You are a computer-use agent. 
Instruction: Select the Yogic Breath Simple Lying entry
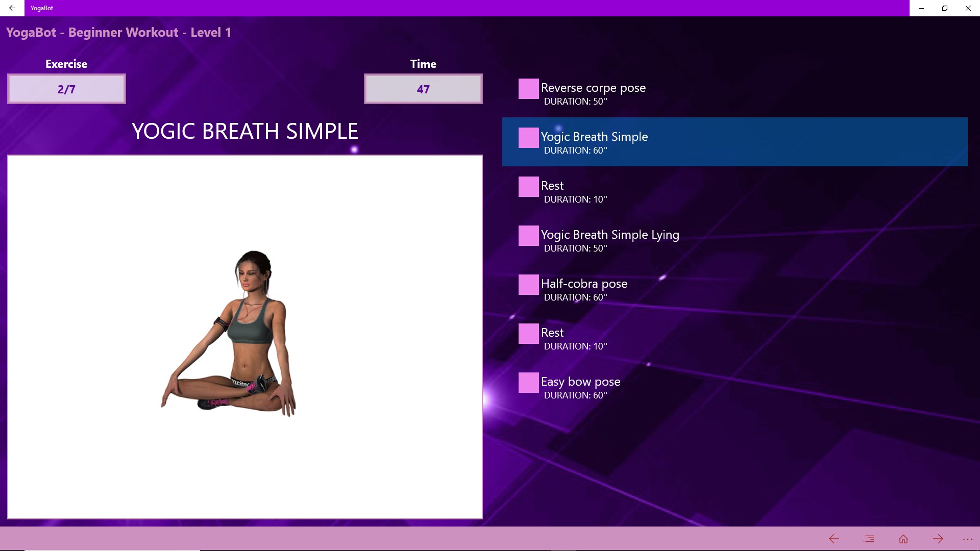click(x=610, y=235)
